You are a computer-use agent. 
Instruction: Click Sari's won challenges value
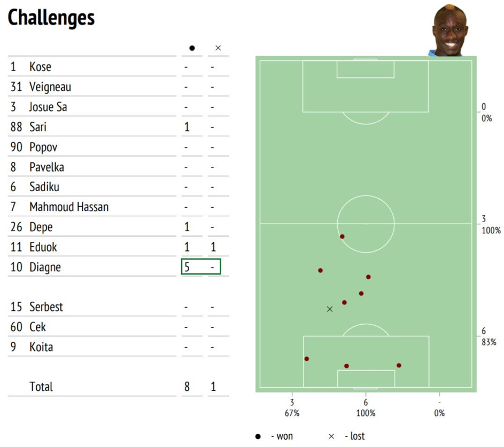187,127
